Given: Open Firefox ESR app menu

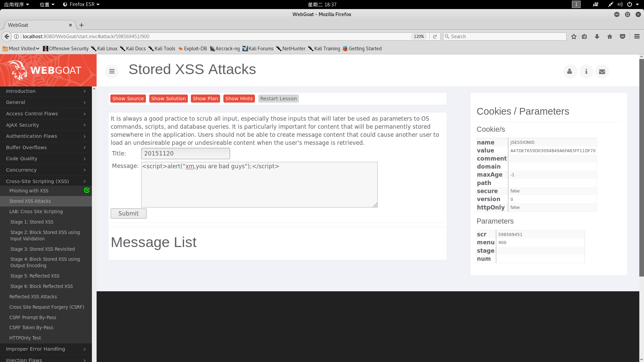Looking at the screenshot, I should tap(82, 4).
